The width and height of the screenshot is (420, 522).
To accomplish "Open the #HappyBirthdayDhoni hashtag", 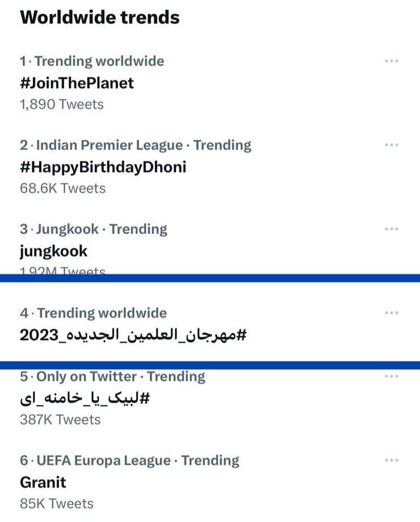I will [x=103, y=167].
